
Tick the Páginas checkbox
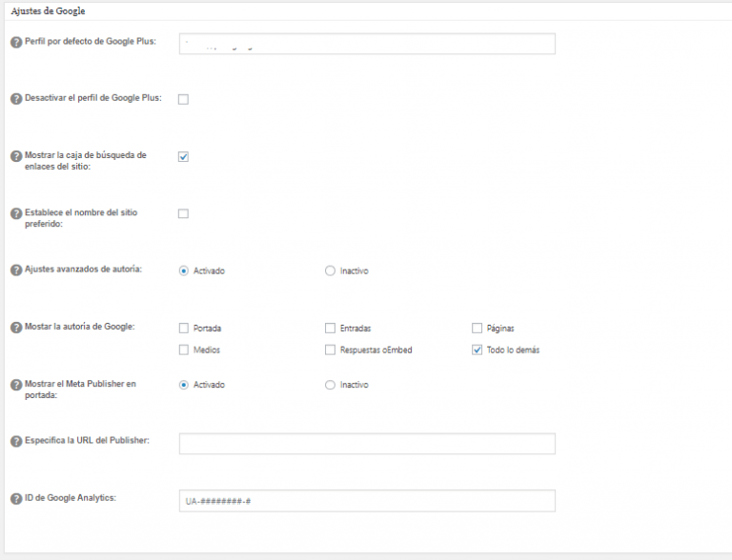pyautogui.click(x=477, y=329)
